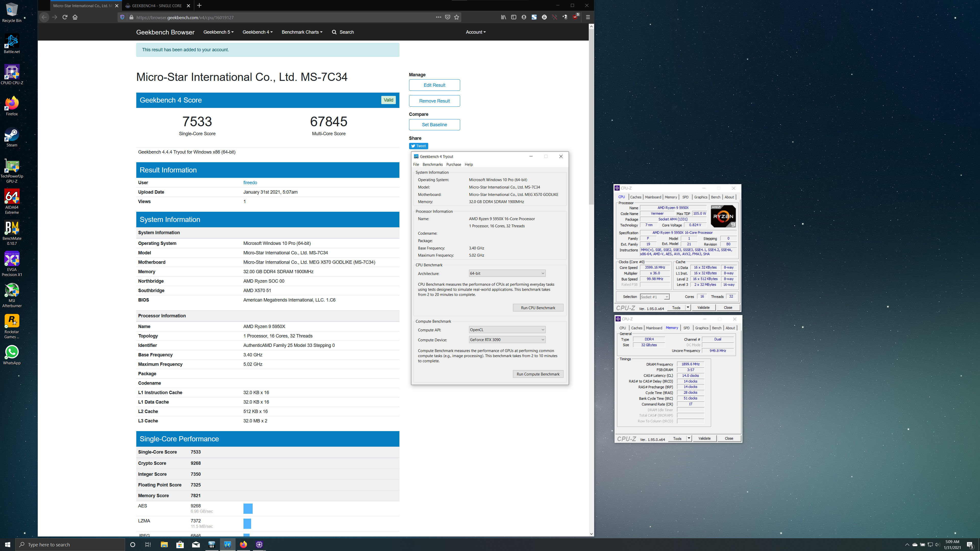Open fireedo user profile link
980x551 pixels.
pyautogui.click(x=250, y=183)
